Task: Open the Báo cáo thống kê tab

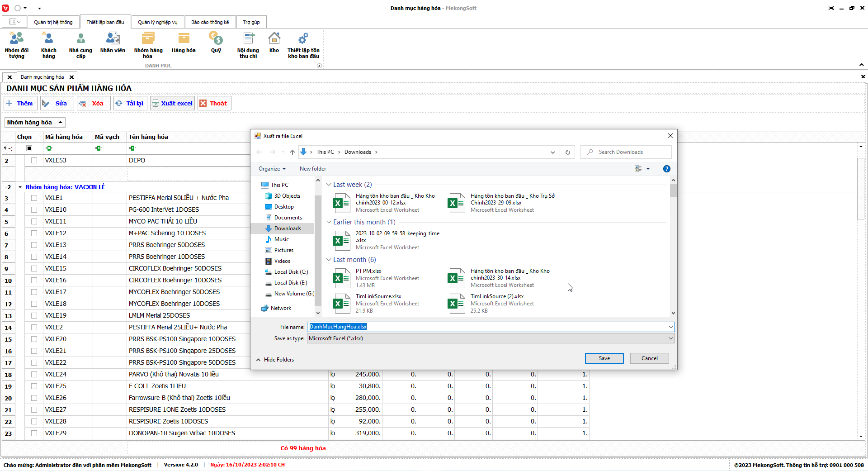Action: 210,22
